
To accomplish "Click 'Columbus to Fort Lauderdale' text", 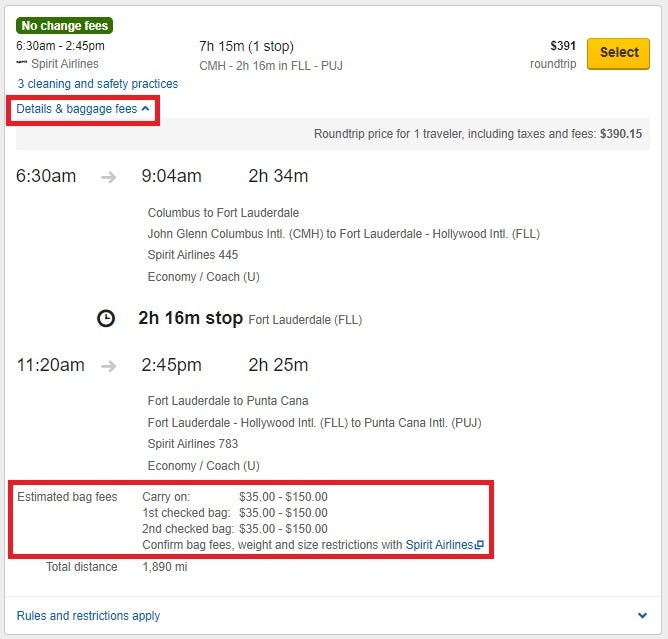I will pyautogui.click(x=223, y=213).
